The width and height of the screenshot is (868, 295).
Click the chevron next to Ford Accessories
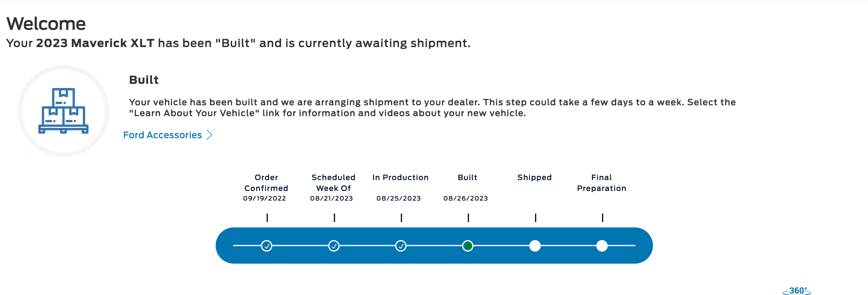pos(209,135)
